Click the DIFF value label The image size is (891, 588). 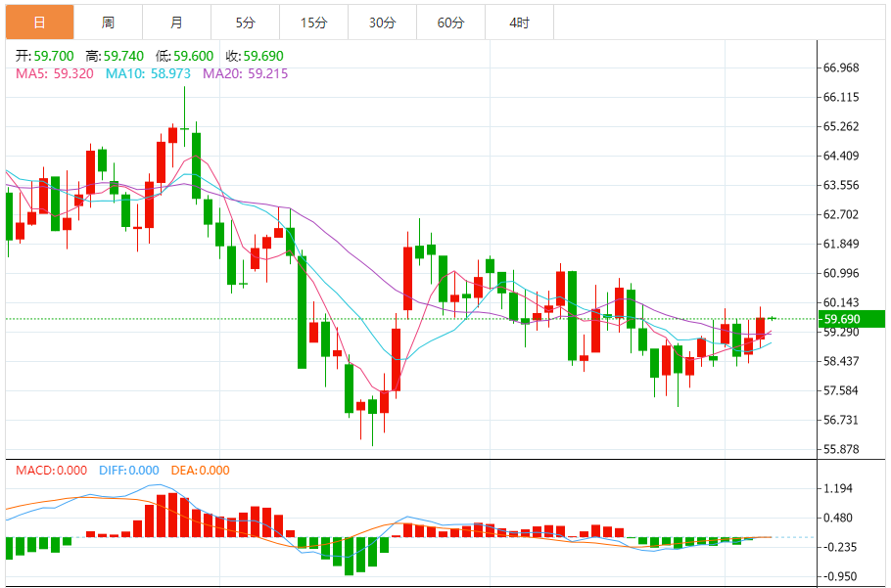[x=128, y=471]
